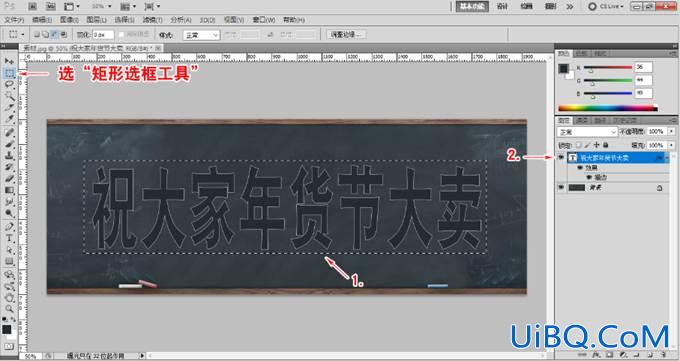Open the fill 100% slider arrow
680x361 pixels.
point(671,145)
